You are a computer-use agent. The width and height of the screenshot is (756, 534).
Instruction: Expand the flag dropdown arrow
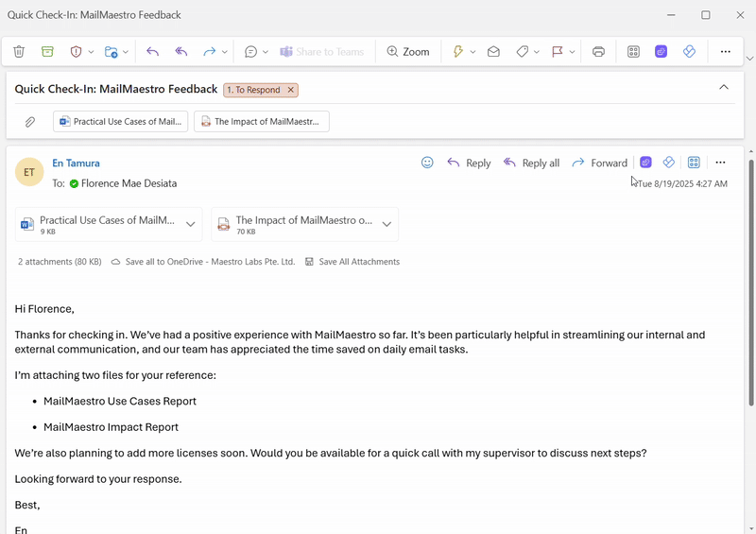(572, 52)
